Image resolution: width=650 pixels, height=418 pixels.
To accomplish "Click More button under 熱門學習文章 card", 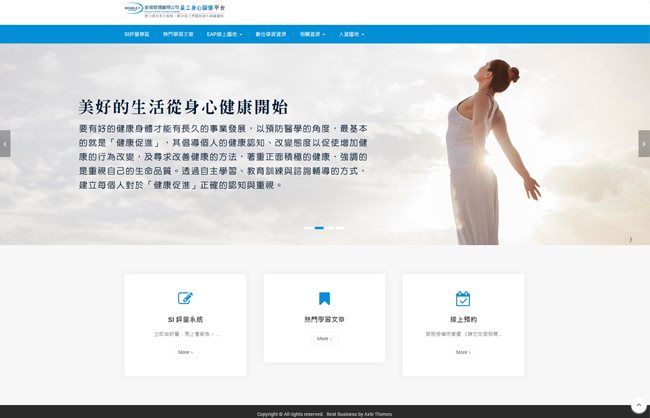I will click(x=324, y=339).
